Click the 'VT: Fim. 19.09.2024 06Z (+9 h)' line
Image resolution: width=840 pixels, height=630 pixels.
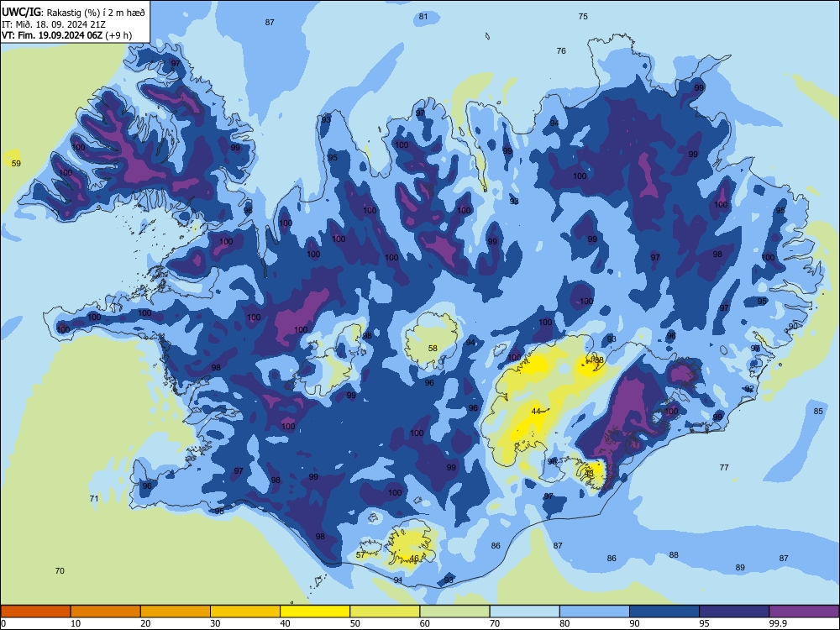coord(66,35)
